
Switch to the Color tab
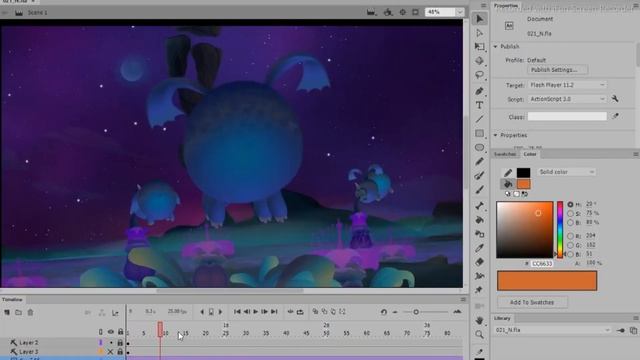[530, 154]
